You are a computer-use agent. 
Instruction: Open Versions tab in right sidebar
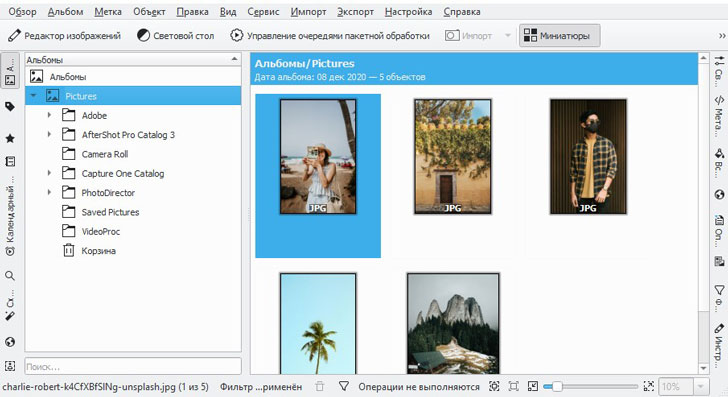click(x=719, y=261)
